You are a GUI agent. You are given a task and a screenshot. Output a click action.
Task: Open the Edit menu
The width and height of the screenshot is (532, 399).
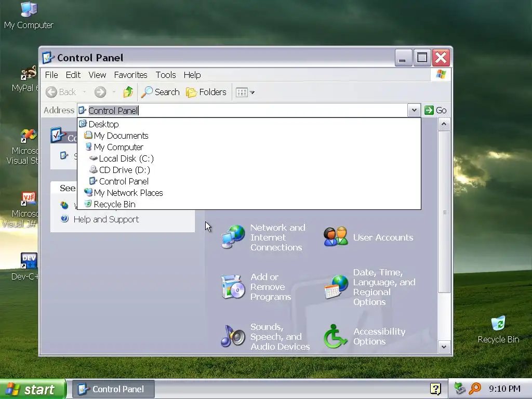coord(73,75)
